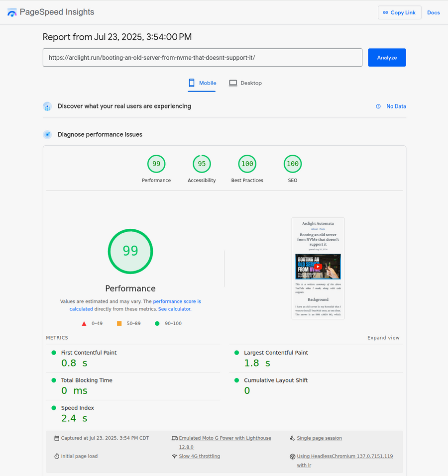Open the Docs link
Image resolution: width=448 pixels, height=476 pixels.
click(x=433, y=12)
